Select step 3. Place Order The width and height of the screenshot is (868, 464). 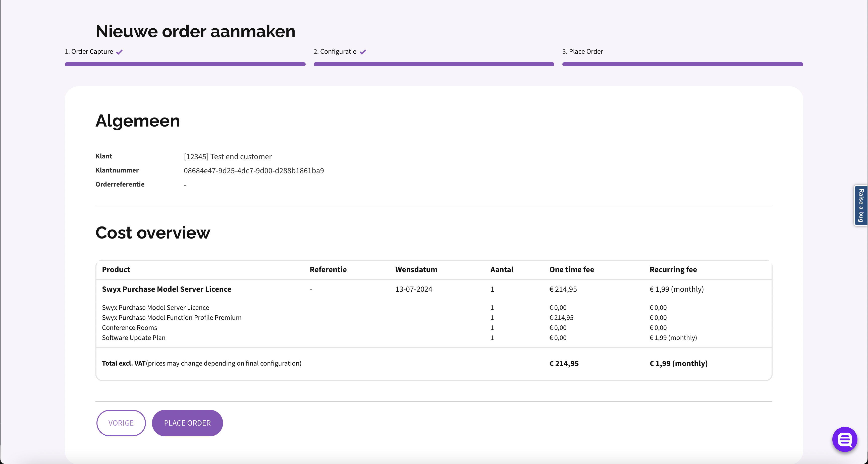point(583,51)
